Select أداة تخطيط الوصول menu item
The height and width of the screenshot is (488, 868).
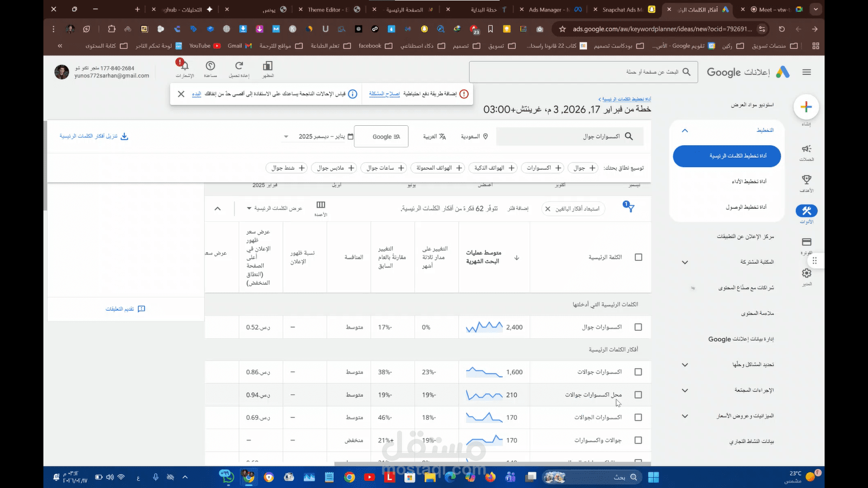(x=746, y=207)
